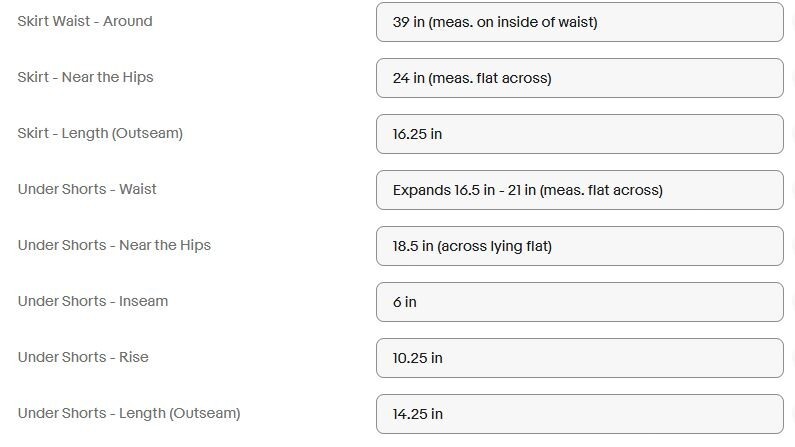Click the 'Skirt - Near the Hips' label

pos(85,78)
